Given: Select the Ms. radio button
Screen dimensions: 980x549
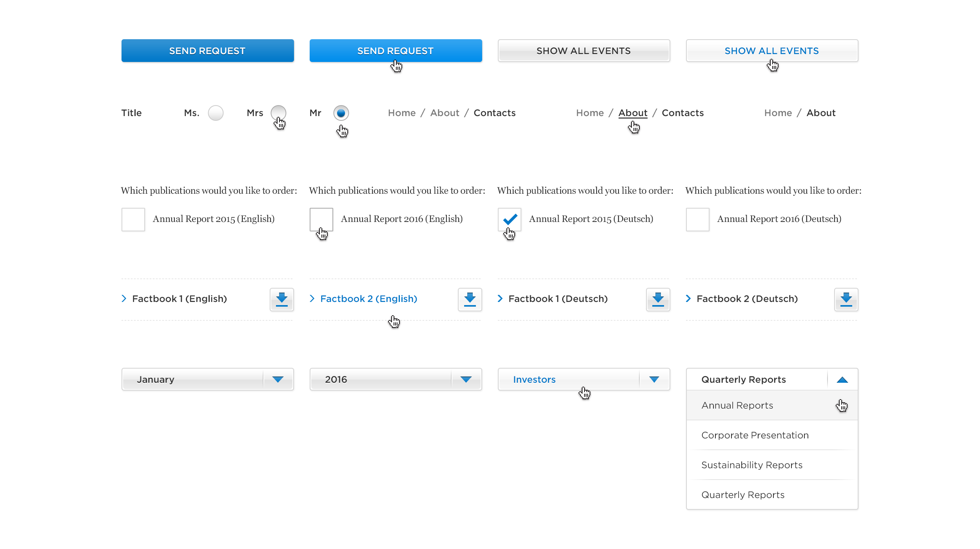Looking at the screenshot, I should (216, 113).
